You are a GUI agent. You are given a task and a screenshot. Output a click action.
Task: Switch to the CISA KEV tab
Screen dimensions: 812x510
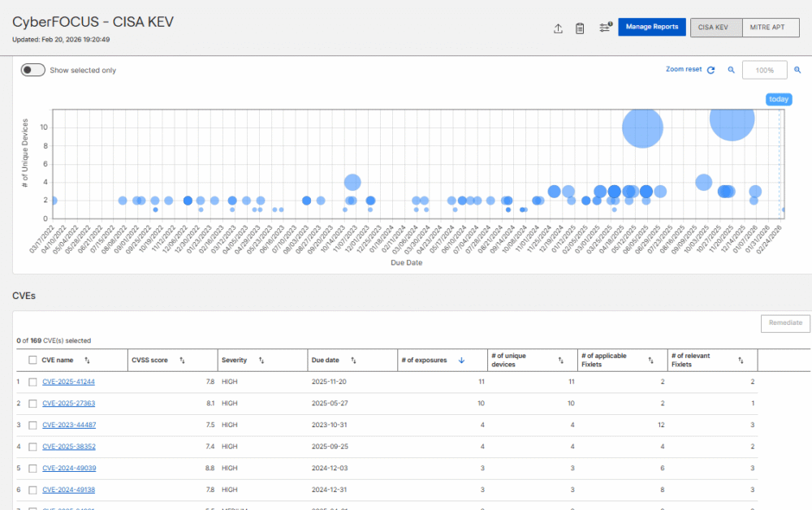click(x=716, y=28)
